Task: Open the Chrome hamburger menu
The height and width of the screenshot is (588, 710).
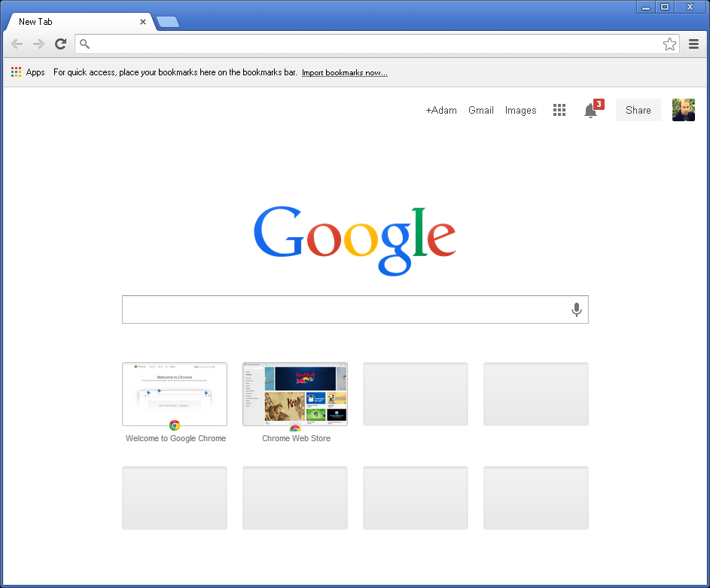Action: 694,44
